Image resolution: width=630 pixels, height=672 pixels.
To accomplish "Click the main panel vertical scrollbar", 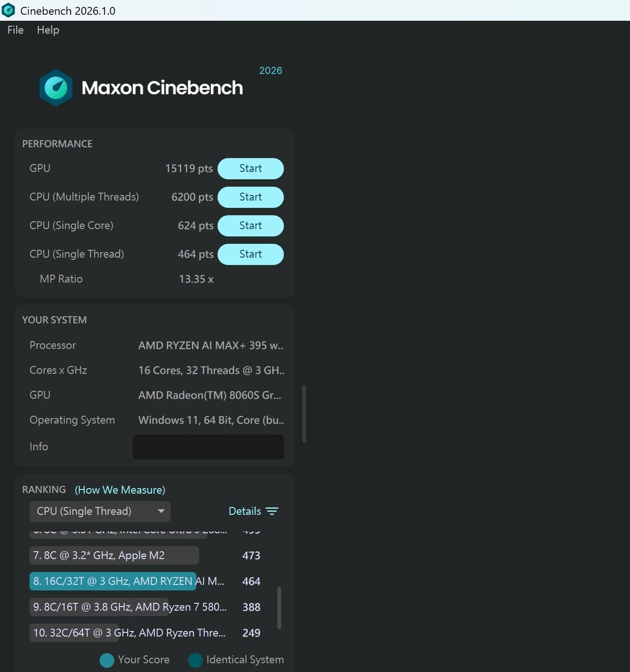I will pos(304,414).
